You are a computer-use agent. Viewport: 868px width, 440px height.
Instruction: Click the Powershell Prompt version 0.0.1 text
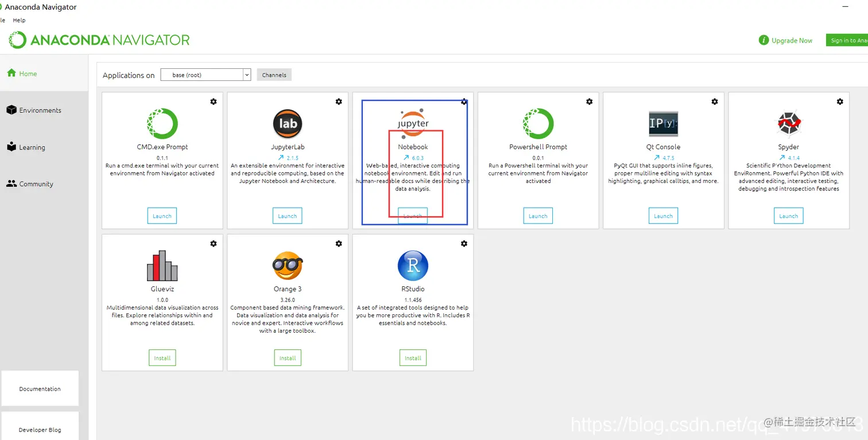pyautogui.click(x=538, y=158)
